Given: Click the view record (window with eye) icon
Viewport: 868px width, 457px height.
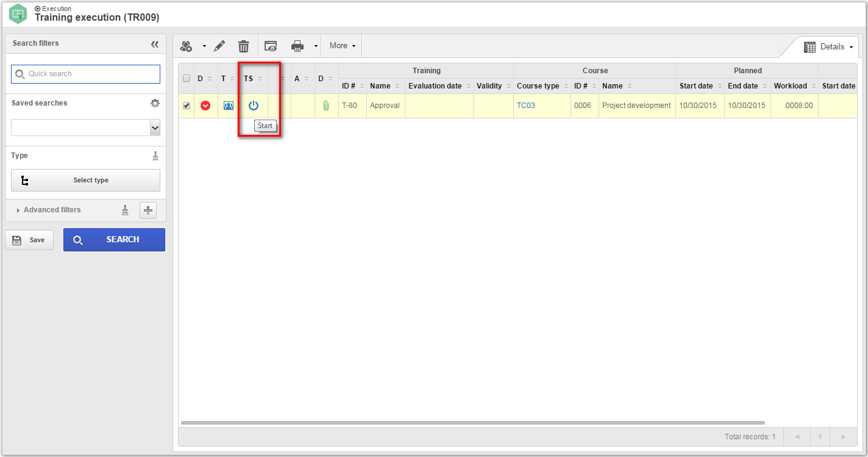Looking at the screenshot, I should tap(271, 46).
